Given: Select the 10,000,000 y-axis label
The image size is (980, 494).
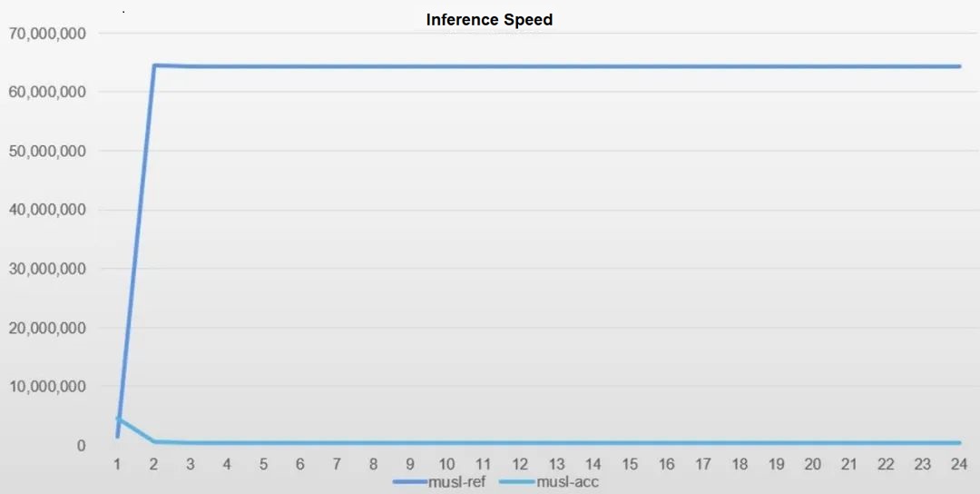Looking at the screenshot, I should 47,387.
